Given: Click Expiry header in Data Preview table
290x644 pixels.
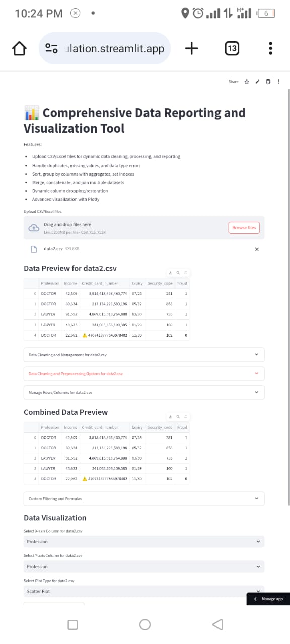Looking at the screenshot, I should pyautogui.click(x=137, y=283).
